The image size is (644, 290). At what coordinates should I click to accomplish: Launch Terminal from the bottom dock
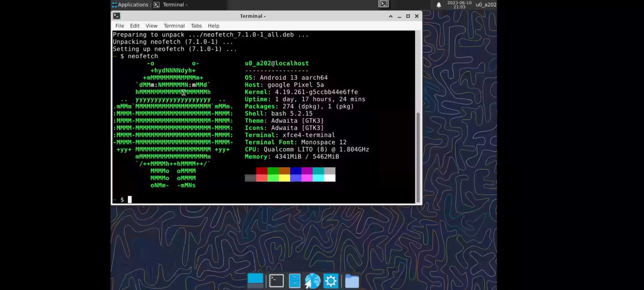tap(276, 281)
